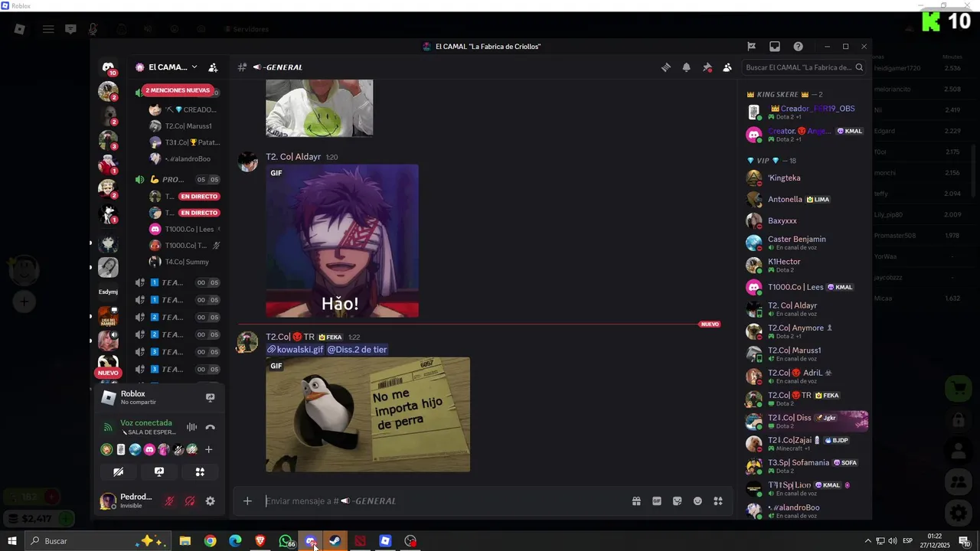This screenshot has height=551, width=980.
Task: Click the Windows taskbar Buscar search box
Action: 98,541
